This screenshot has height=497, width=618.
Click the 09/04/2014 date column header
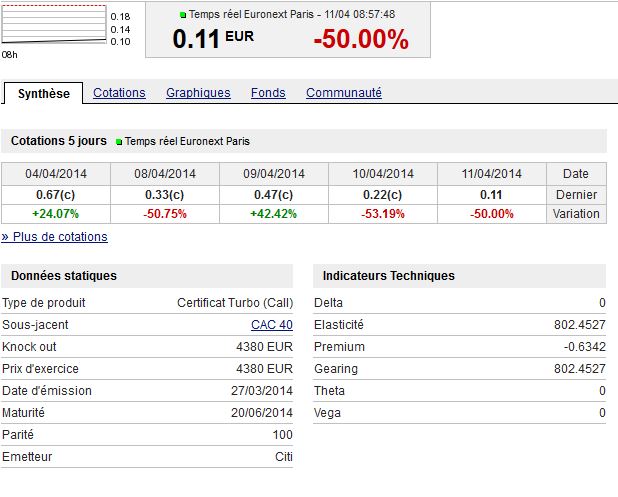tap(273, 174)
